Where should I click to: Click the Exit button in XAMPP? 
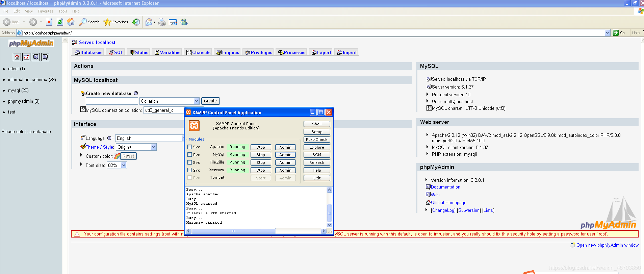point(317,178)
